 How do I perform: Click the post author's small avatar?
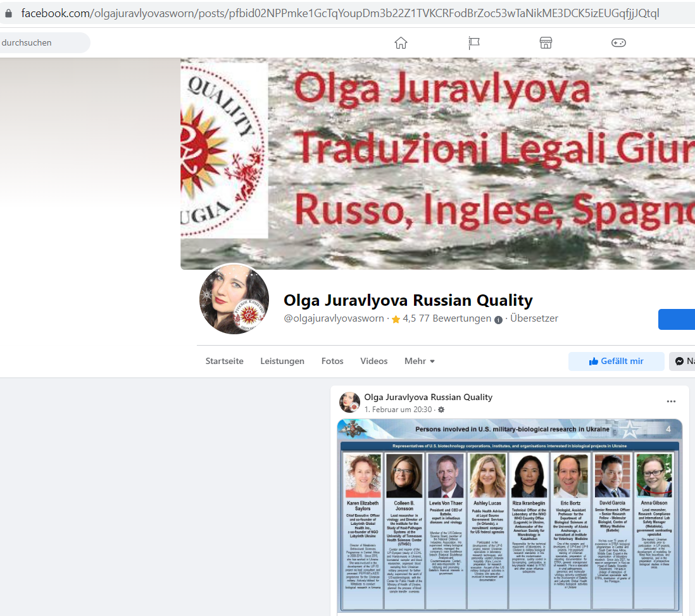click(x=350, y=402)
